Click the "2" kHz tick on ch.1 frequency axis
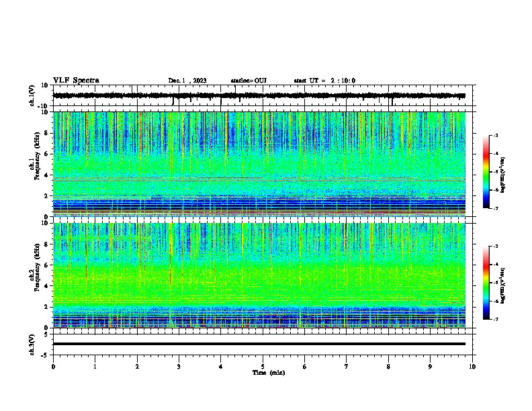The image size is (532, 411). 46,195
